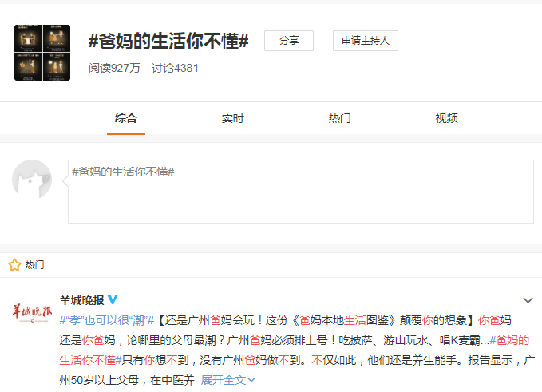Click the 羊城晚报 account name
Screen dimensions: 542x392
[81, 300]
